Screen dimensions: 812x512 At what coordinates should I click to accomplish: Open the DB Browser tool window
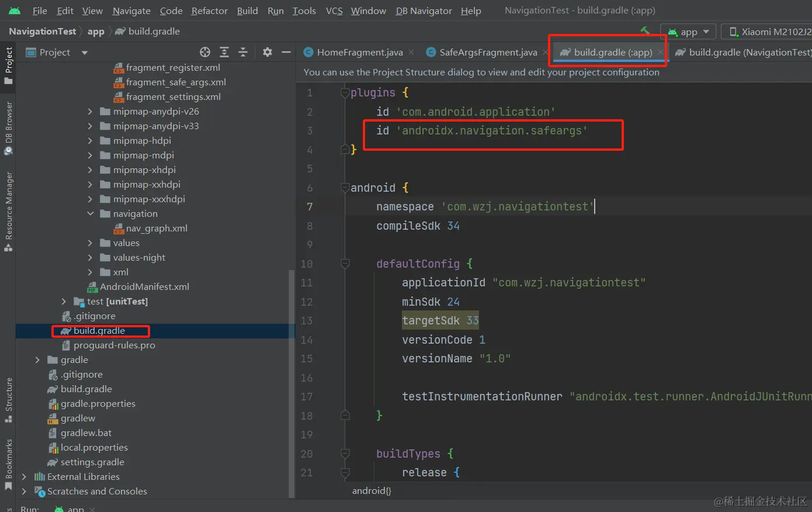coord(8,128)
